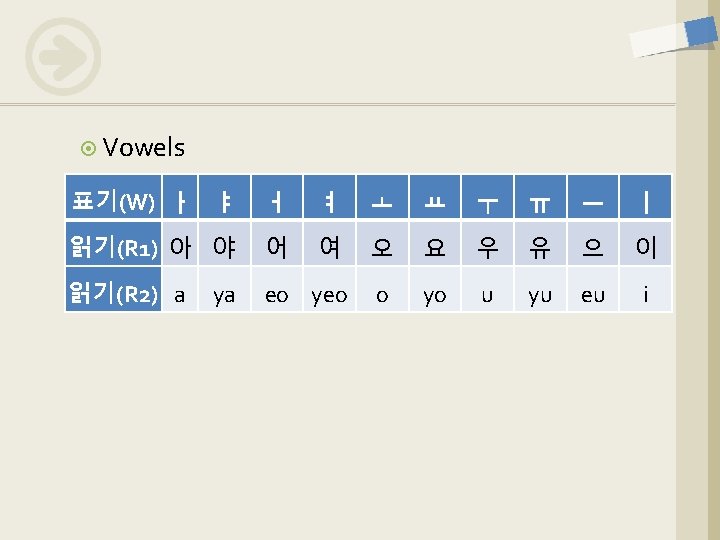
Task: Click the romanization cell "eu"
Action: point(592,294)
